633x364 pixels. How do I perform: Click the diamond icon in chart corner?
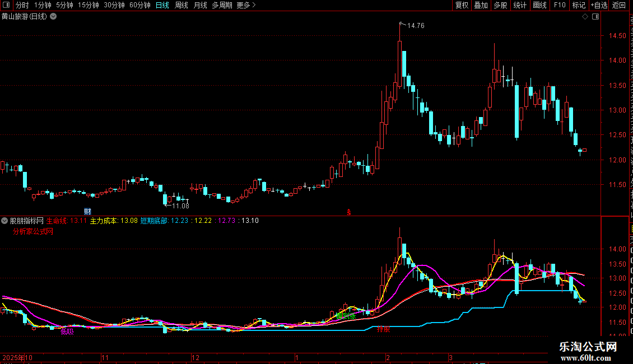pos(585,17)
